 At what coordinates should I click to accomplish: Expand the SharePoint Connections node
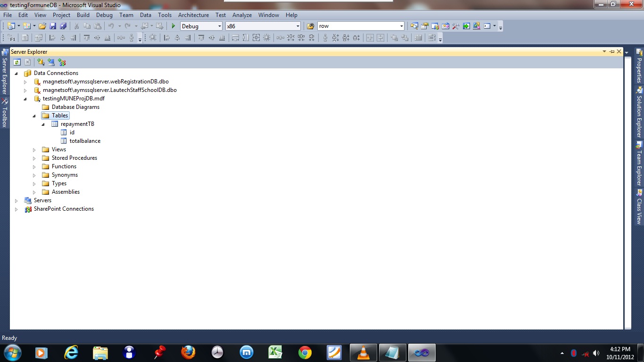tap(17, 209)
